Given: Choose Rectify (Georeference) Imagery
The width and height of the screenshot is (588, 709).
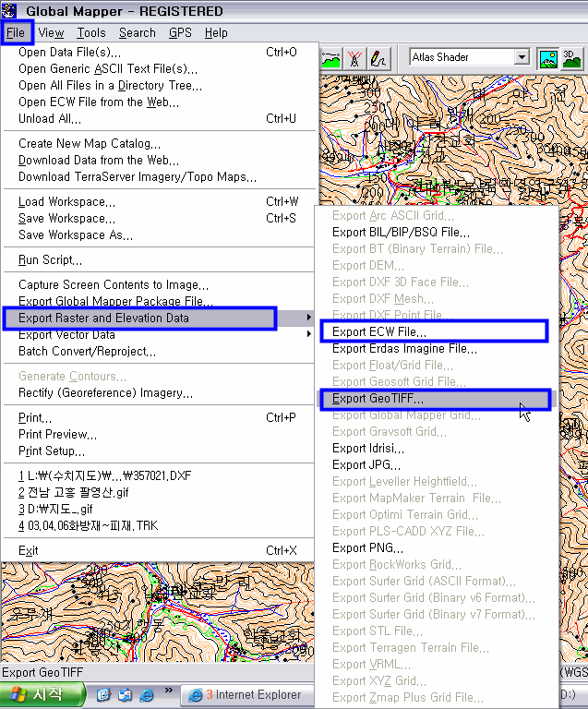Looking at the screenshot, I should [x=158, y=393].
